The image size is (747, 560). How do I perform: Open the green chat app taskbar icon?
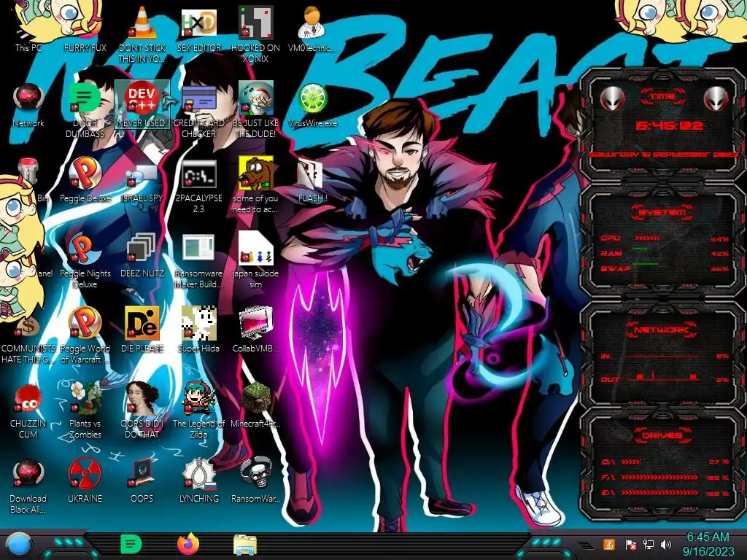[131, 544]
